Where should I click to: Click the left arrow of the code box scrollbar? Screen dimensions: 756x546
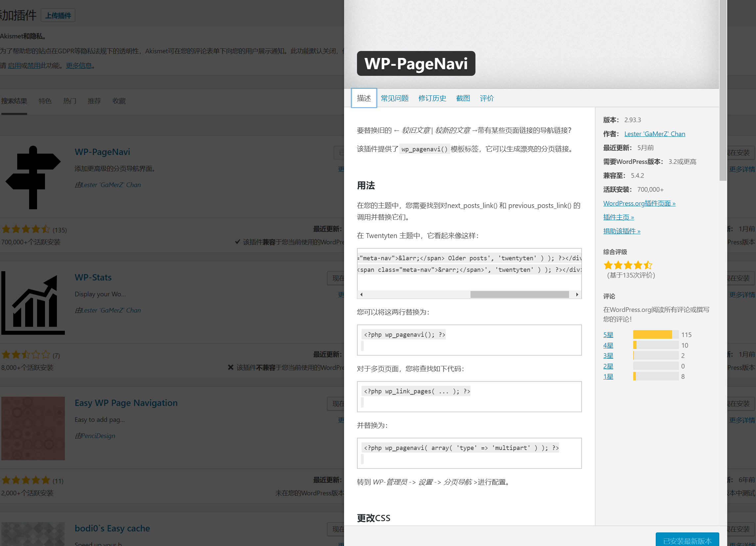(361, 294)
